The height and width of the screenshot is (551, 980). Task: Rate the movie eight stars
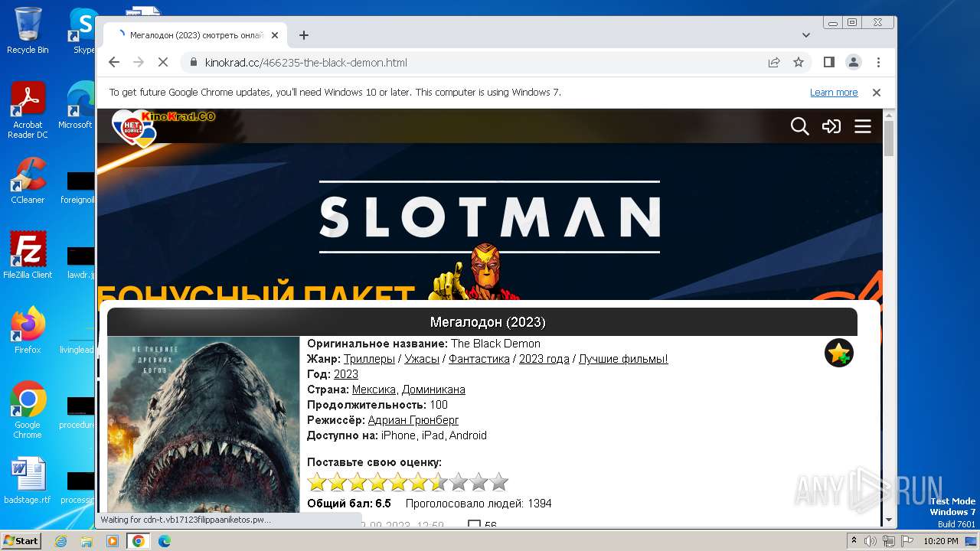458,482
